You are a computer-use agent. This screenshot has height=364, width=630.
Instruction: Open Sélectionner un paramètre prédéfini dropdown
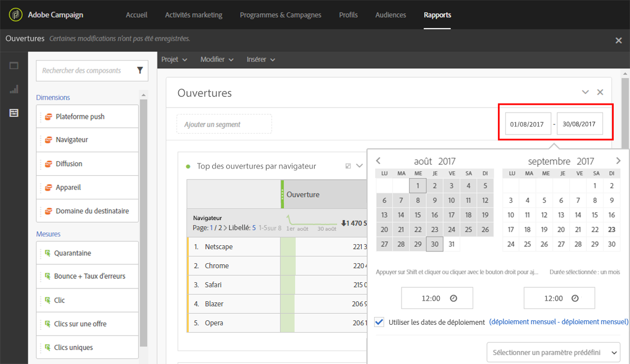coord(553,352)
